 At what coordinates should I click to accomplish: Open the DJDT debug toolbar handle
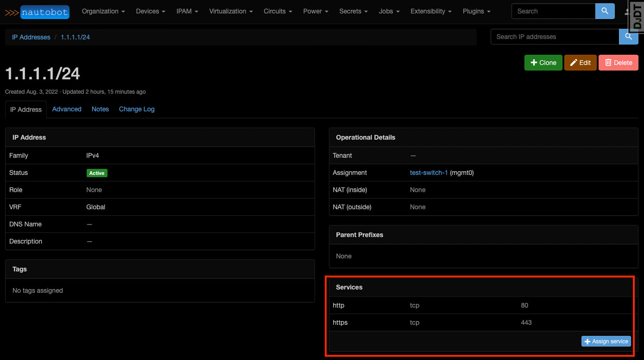click(x=636, y=16)
